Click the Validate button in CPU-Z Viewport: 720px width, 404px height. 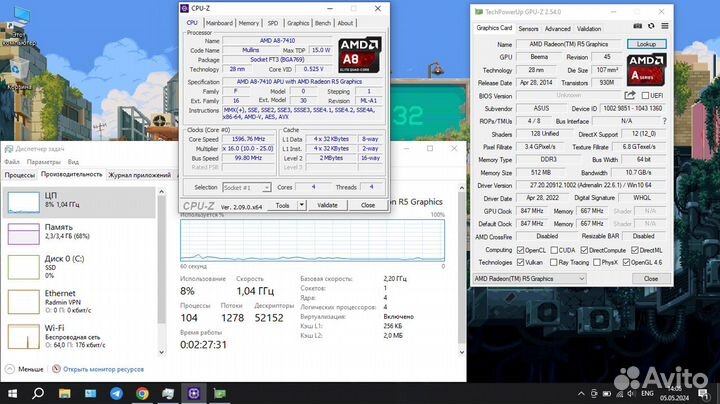(x=327, y=205)
